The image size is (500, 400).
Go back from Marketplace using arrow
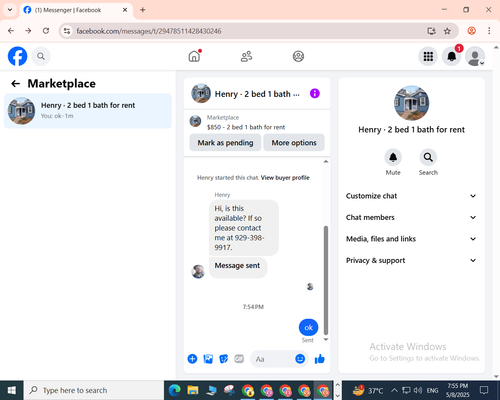(15, 84)
